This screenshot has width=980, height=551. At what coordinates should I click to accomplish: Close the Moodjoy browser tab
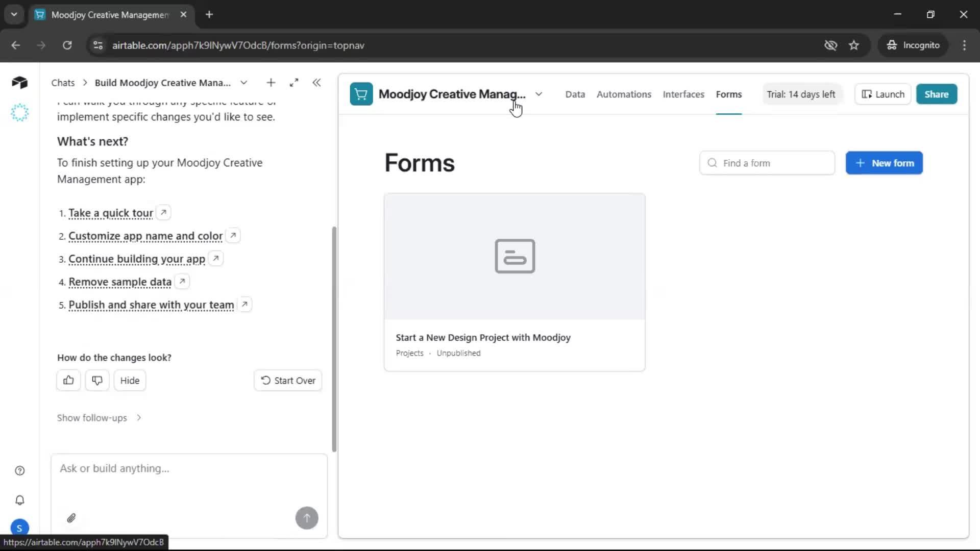[x=183, y=14]
